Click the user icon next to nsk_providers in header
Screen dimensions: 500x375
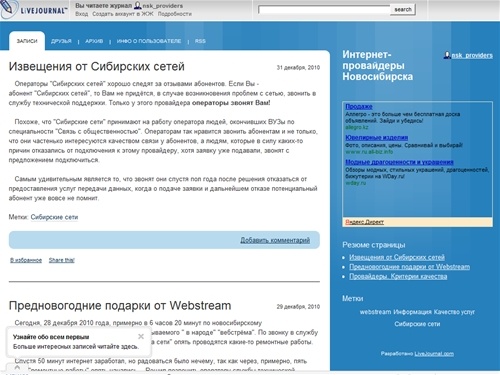137,5
